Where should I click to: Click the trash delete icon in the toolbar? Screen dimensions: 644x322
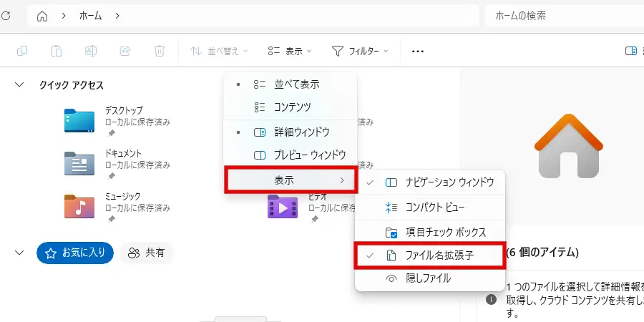160,51
